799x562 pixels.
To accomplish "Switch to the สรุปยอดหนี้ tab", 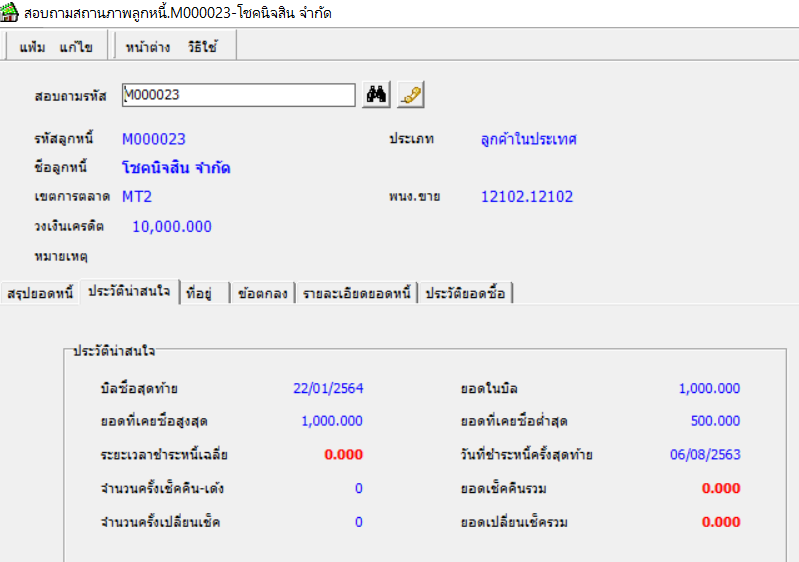I will click(x=40, y=293).
